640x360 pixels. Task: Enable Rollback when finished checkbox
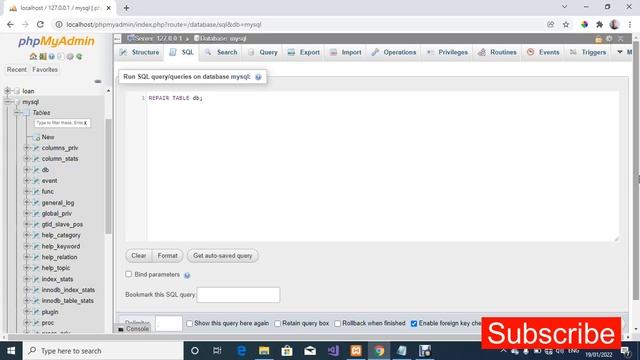pyautogui.click(x=338, y=323)
